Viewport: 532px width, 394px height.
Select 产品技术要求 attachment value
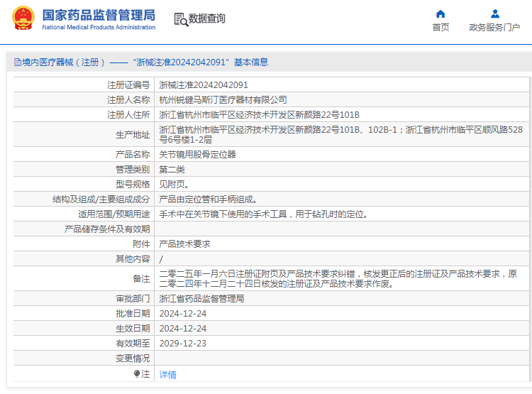[184, 244]
